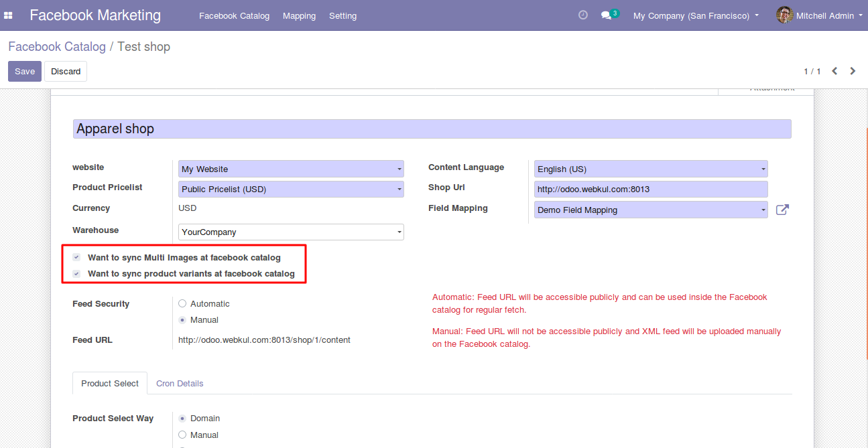
Task: Open the activities clock icon
Action: 583,15
